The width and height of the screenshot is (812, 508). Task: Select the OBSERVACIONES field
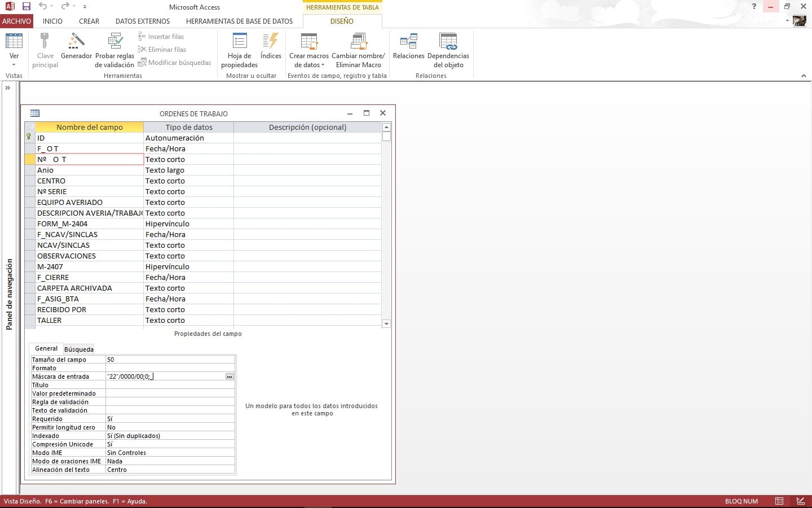point(89,256)
